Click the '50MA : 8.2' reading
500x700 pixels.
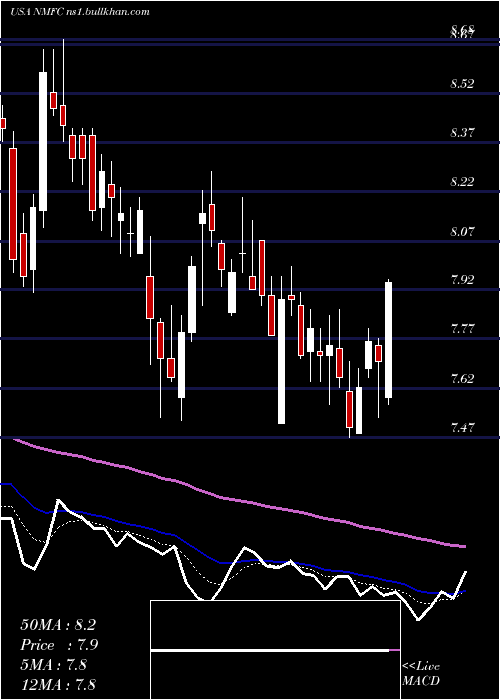(58, 625)
